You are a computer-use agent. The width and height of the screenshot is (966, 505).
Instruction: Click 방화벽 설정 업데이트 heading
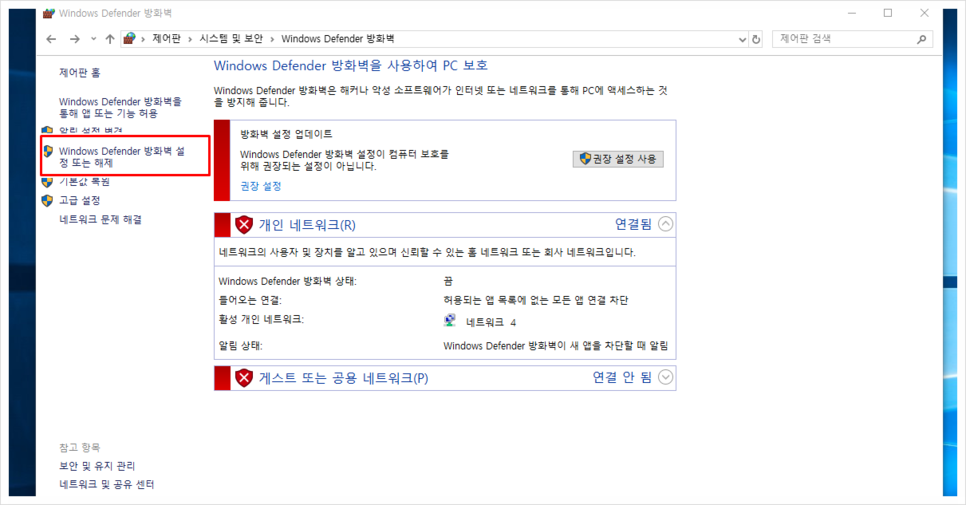(x=286, y=134)
